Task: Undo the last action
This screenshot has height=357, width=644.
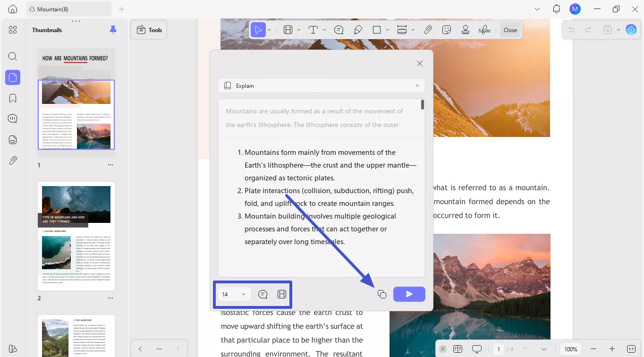Action: coord(571,30)
